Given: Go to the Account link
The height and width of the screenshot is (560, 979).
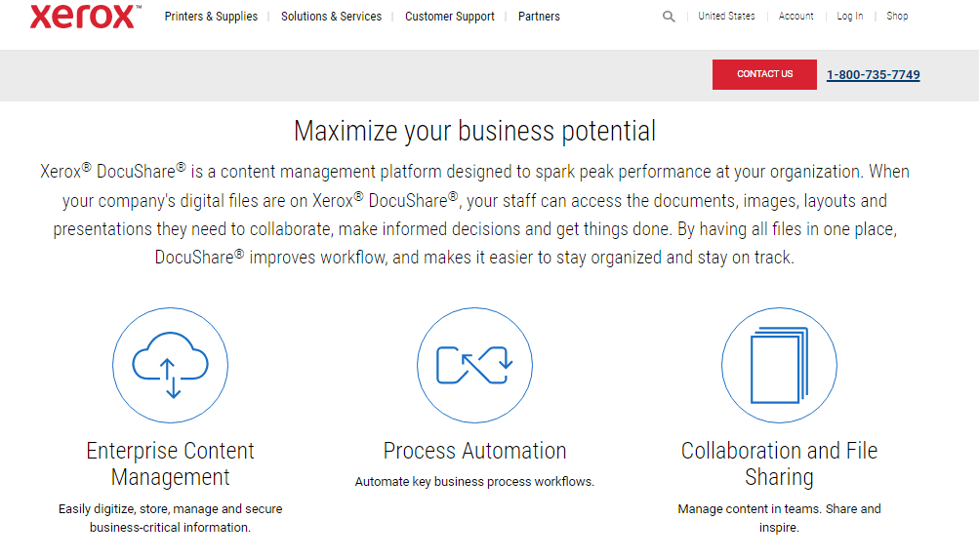Looking at the screenshot, I should pos(795,17).
